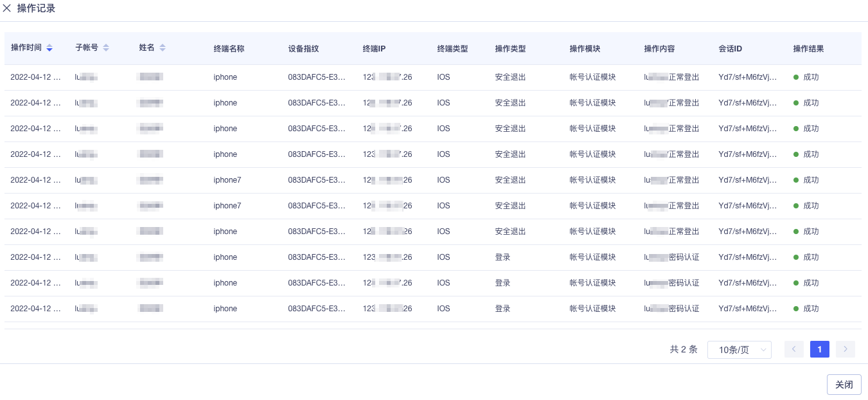Image resolution: width=868 pixels, height=400 pixels.
Task: Click the 操作类型 column header
Action: 510,48
